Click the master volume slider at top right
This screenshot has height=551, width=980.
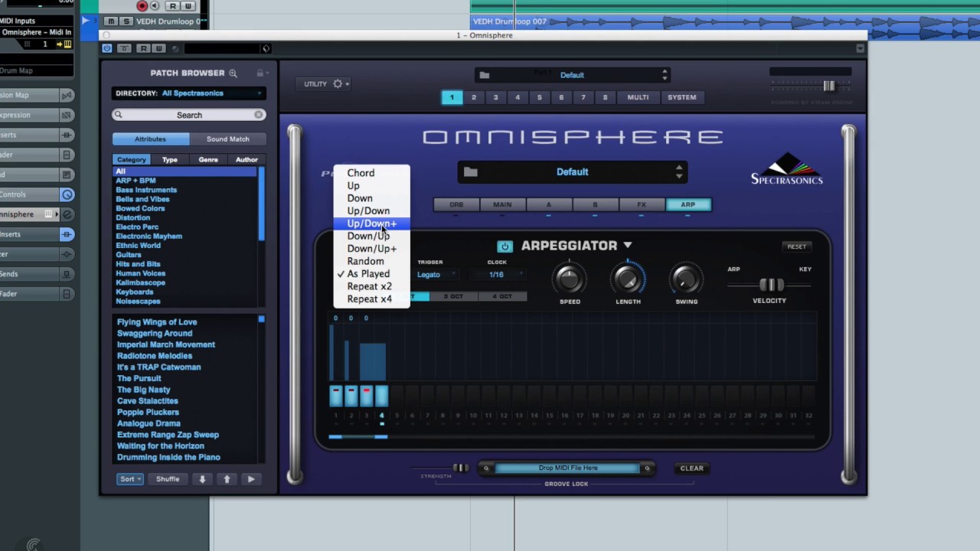[x=828, y=86]
